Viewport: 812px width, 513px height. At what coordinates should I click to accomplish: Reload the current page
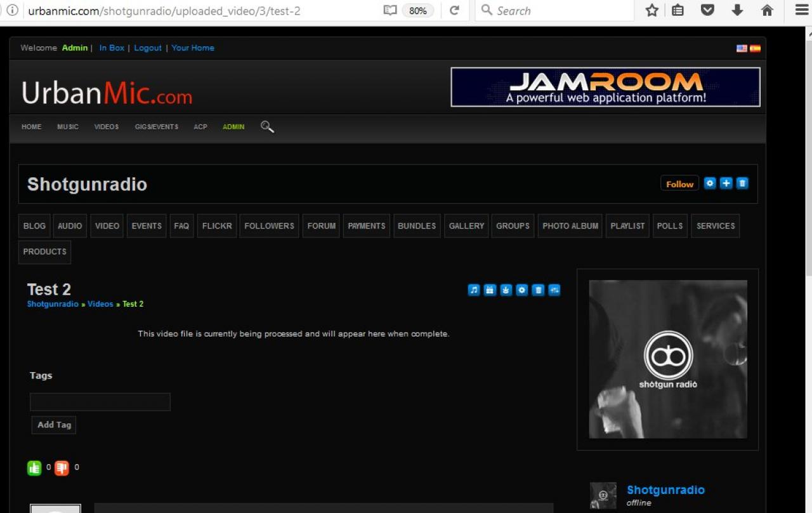[454, 10]
